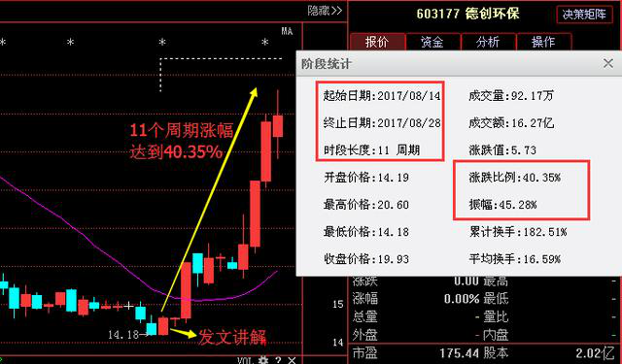
Task: Switch to the 资金 tab
Action: (x=432, y=42)
